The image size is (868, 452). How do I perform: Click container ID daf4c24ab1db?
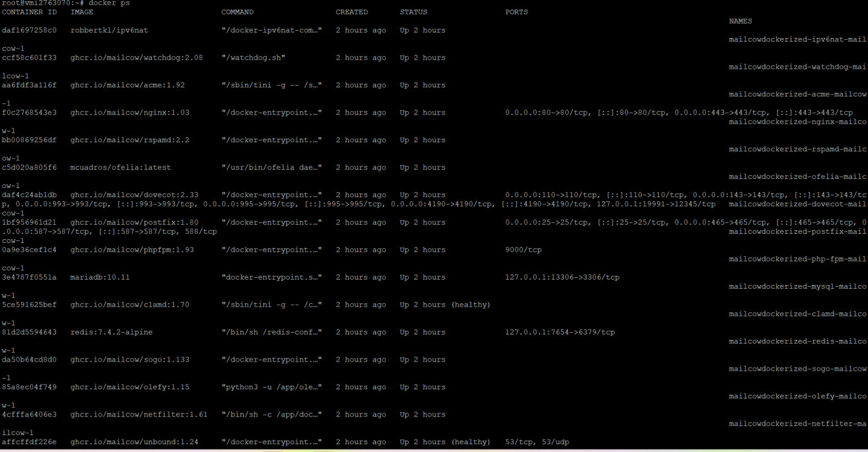pos(29,195)
